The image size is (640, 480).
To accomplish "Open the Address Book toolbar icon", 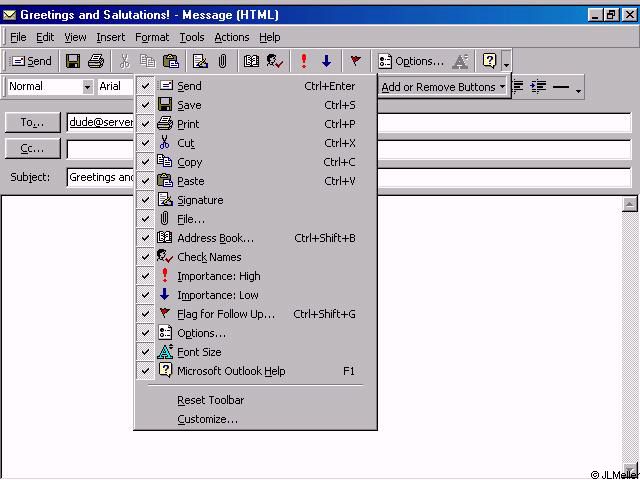I will (x=251, y=61).
